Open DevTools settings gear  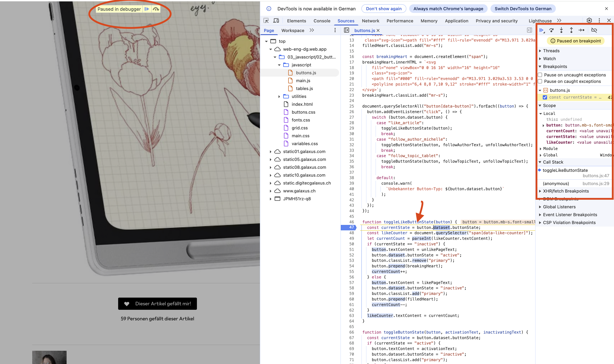(589, 21)
